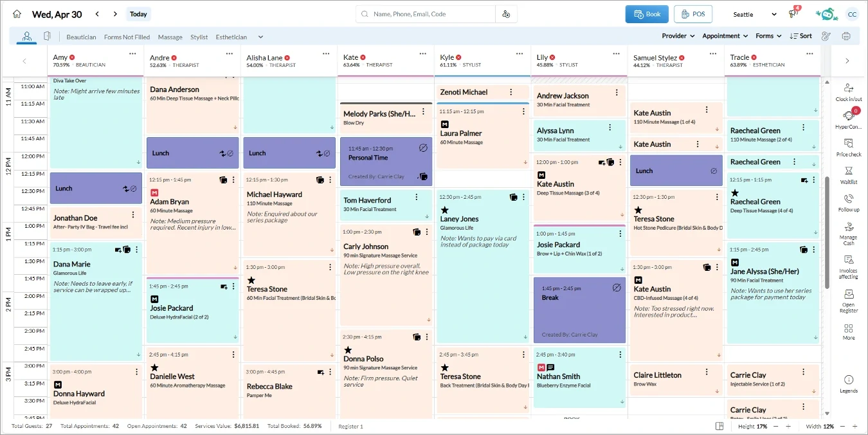
Task: Open Andre's column options menu
Action: click(230, 54)
